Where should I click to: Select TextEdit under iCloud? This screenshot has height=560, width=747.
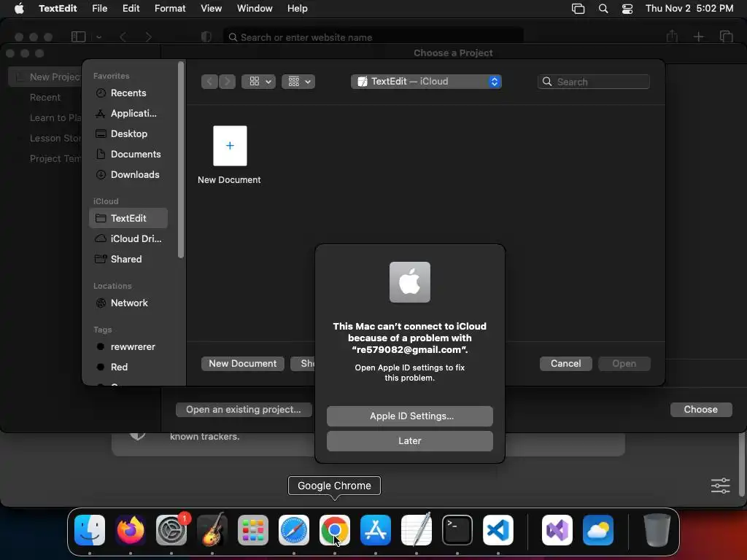click(x=128, y=218)
